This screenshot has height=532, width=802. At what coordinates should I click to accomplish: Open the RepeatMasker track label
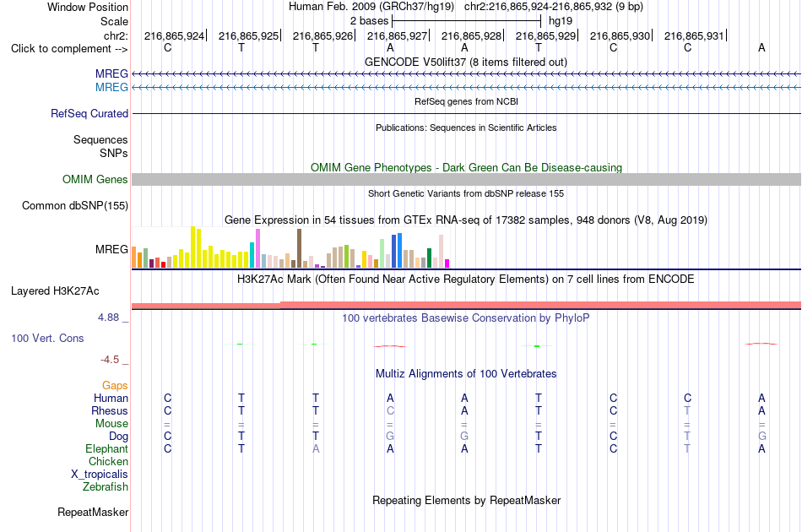93,512
